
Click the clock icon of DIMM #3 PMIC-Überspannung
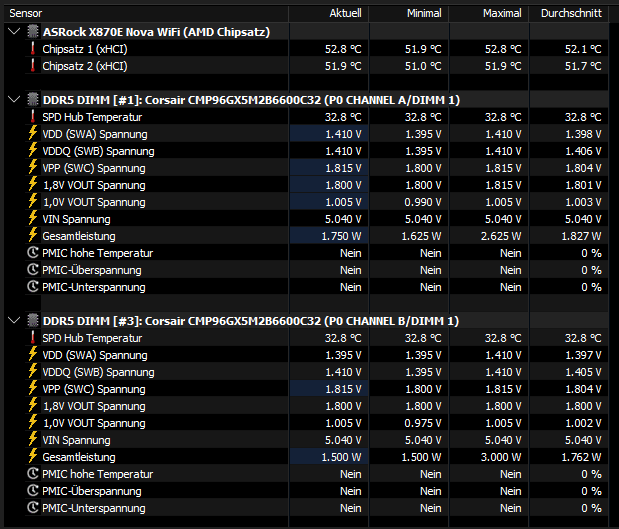(33, 490)
